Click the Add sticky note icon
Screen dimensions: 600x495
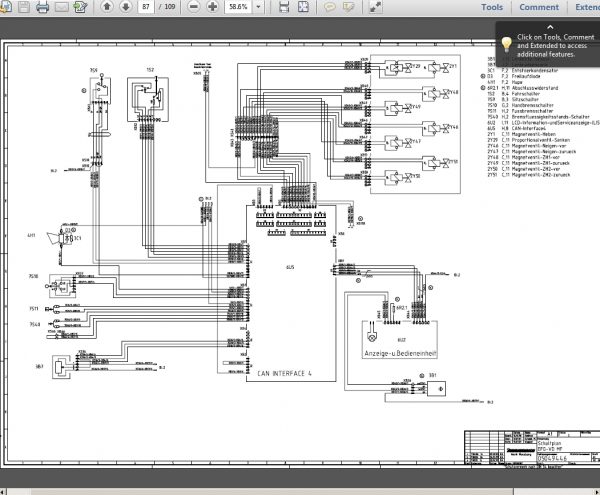click(329, 7)
